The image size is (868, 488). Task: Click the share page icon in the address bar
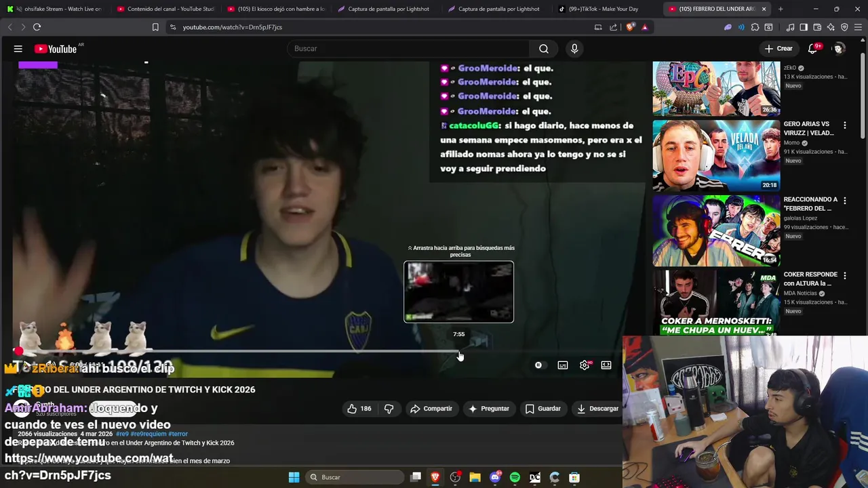click(614, 27)
